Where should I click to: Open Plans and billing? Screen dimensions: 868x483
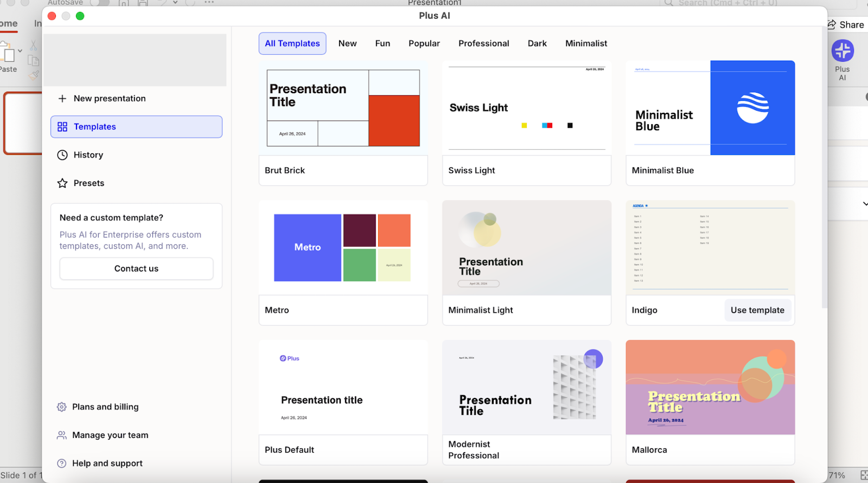pyautogui.click(x=105, y=407)
